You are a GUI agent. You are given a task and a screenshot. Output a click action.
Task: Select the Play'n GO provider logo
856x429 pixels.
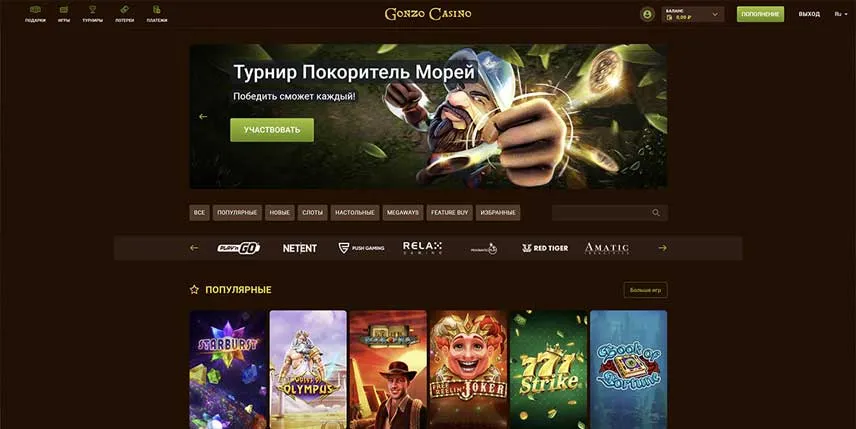(x=239, y=248)
